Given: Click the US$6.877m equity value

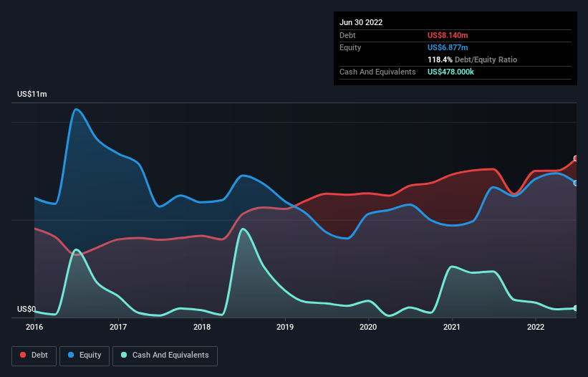Looking at the screenshot, I should [x=448, y=47].
